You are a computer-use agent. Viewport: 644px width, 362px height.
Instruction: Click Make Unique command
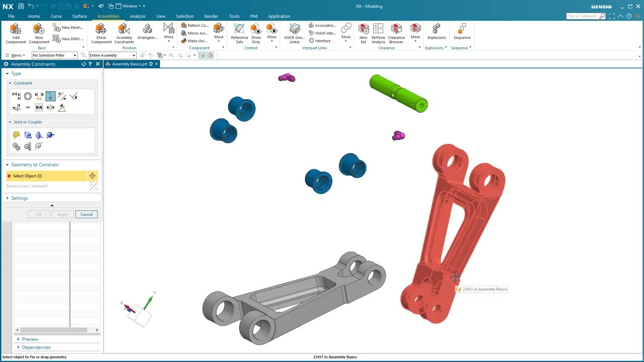194,41
